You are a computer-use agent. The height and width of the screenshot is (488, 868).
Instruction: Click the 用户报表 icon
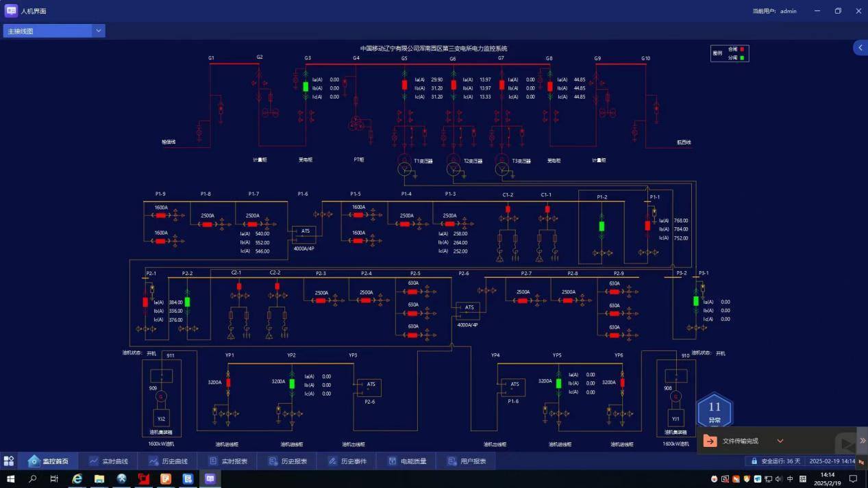click(x=452, y=461)
